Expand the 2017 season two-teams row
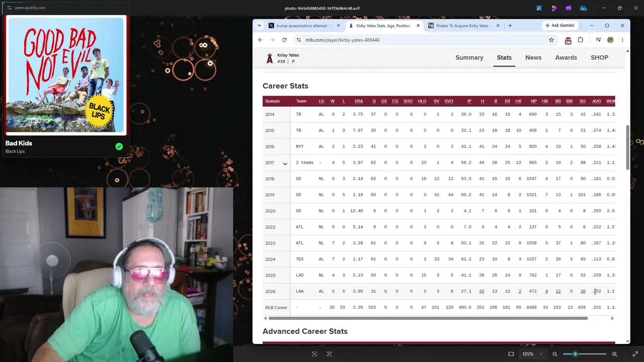 (285, 163)
